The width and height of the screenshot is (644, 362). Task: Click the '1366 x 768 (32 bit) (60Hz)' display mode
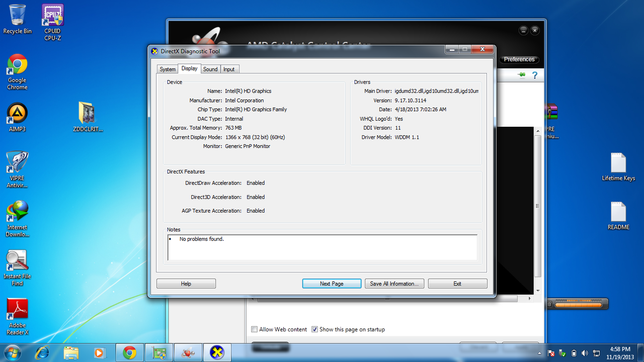coord(255,137)
